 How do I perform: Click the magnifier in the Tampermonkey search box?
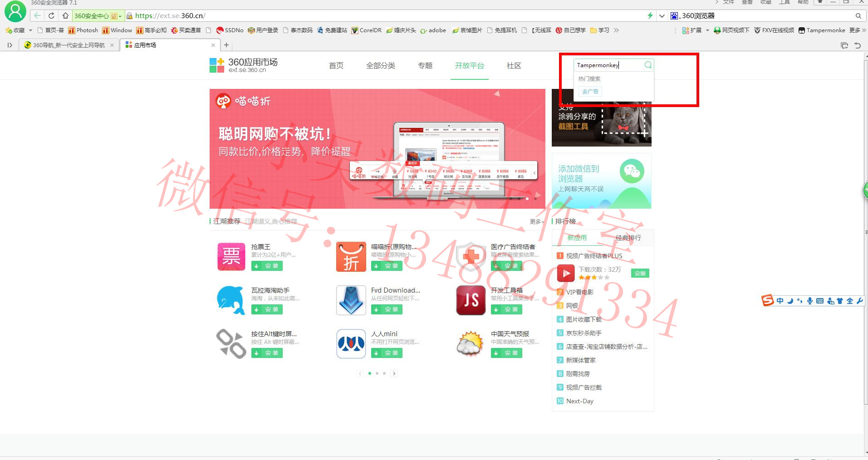click(x=648, y=65)
